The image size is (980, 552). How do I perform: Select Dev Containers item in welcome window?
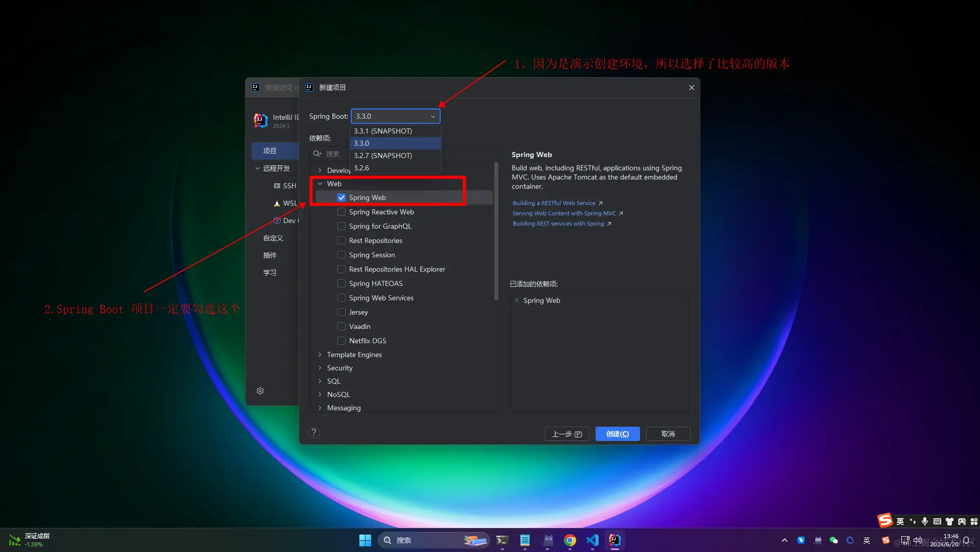click(x=285, y=220)
